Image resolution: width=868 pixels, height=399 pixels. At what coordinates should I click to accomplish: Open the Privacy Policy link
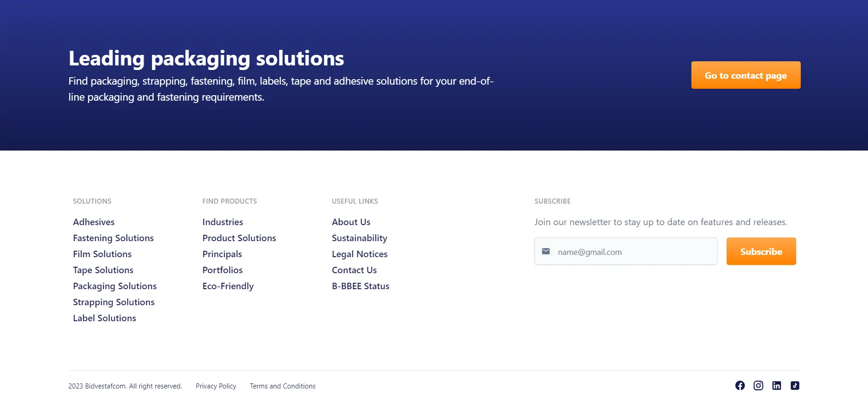(216, 386)
